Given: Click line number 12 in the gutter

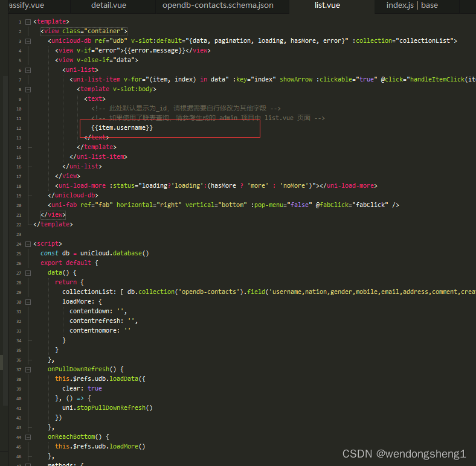Looking at the screenshot, I should (x=19, y=129).
